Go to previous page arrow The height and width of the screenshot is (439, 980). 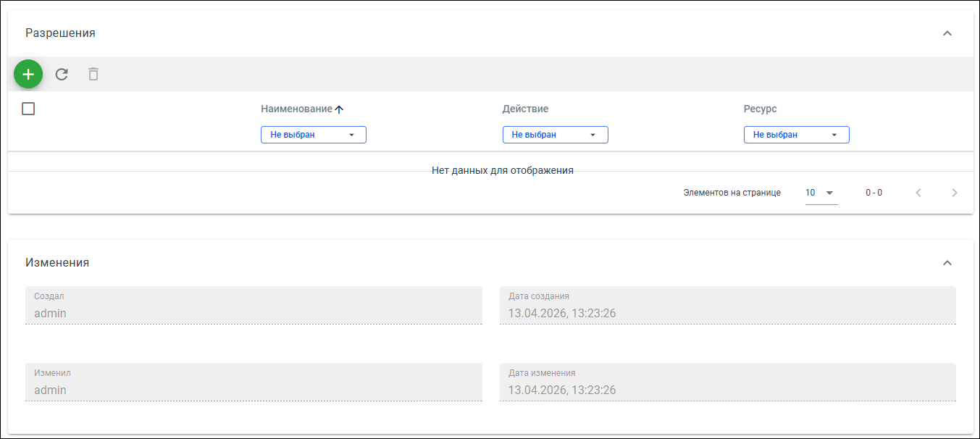pos(918,193)
